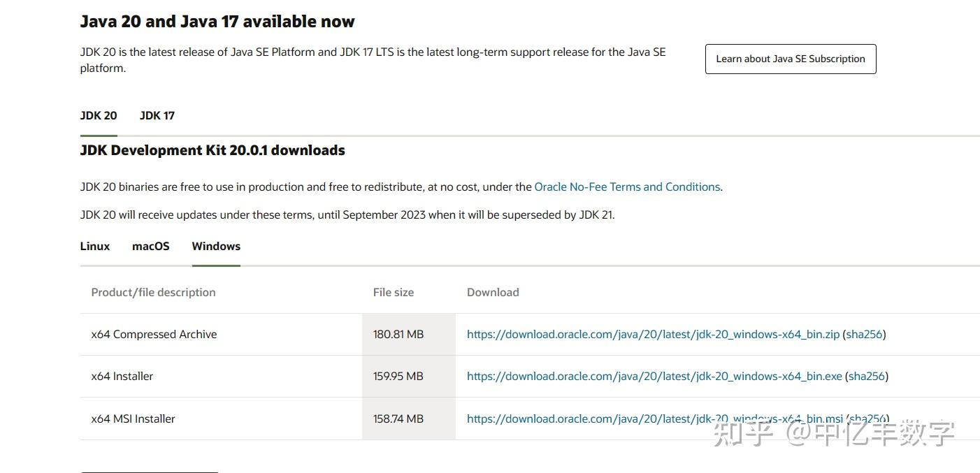This screenshot has width=980, height=473.
Task: Click the File size column header
Action: 394,293
